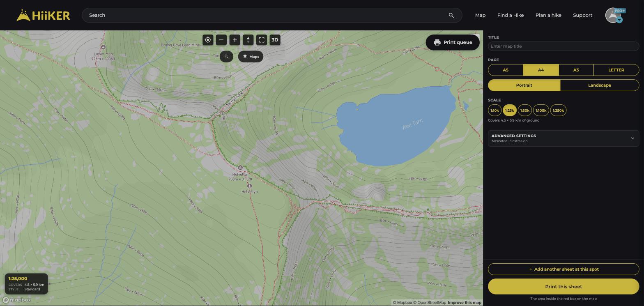The image size is (644, 306).
Task: Click the lower Helvellyn trig point marker
Action: pos(249,186)
